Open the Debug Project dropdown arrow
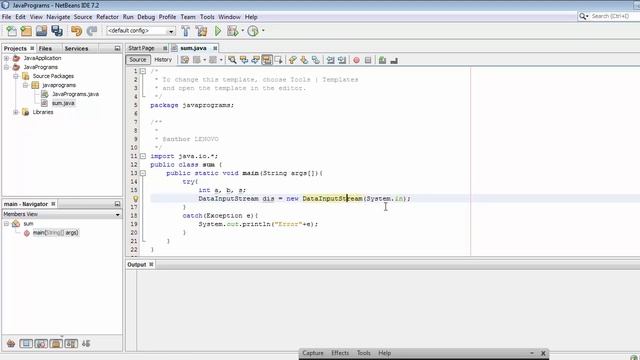640x360 pixels. 242,31
